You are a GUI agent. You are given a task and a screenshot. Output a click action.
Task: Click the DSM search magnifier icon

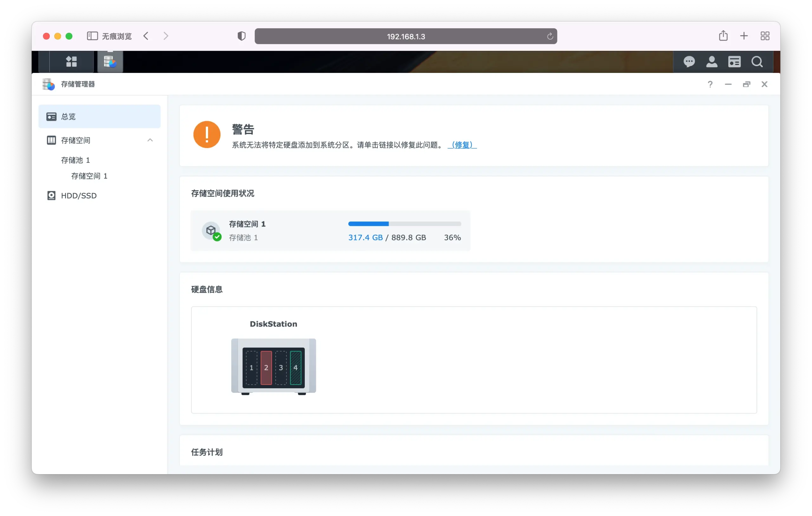click(757, 62)
